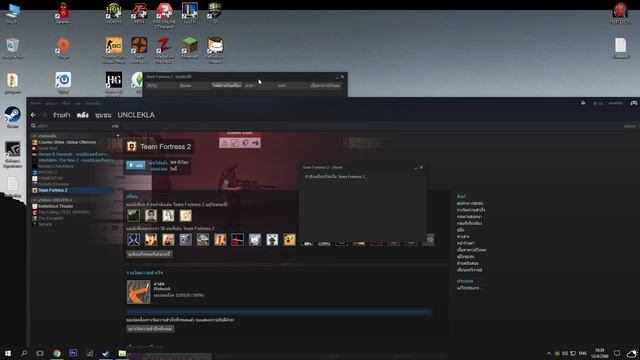The height and width of the screenshot is (360, 640).
Task: Open the Steam menu in the top bar
Action: click(36, 103)
